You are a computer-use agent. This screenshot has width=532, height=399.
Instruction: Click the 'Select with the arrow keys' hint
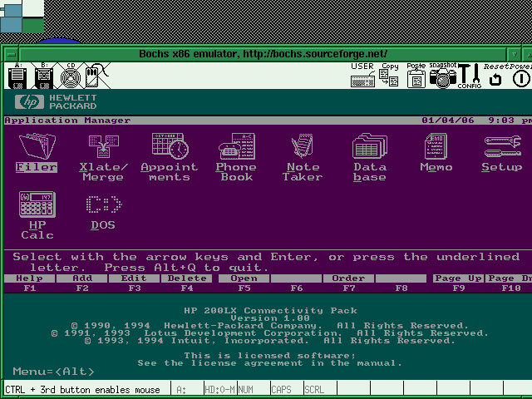tap(266, 262)
